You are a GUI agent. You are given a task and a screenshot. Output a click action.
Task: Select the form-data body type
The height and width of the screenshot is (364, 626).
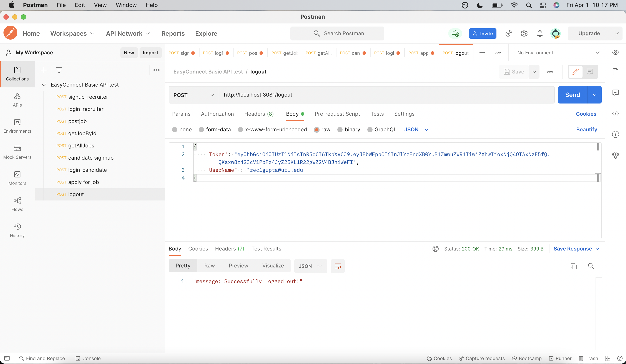pyautogui.click(x=201, y=129)
